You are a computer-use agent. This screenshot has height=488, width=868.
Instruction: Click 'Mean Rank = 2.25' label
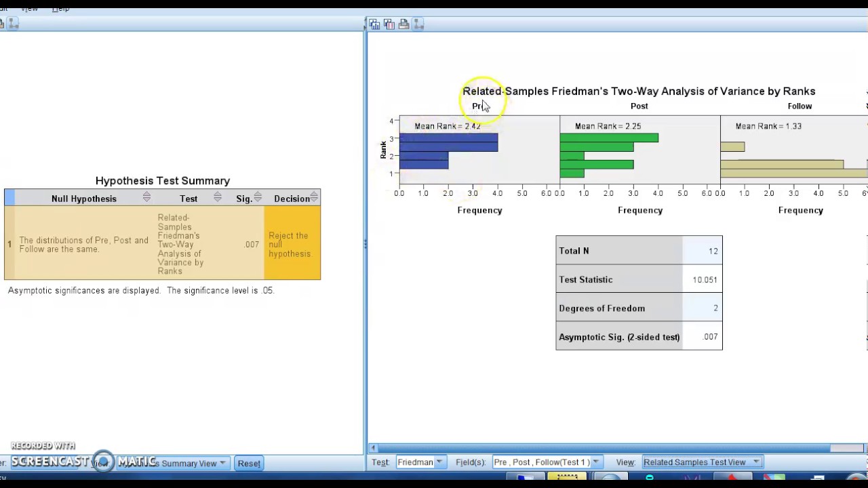pos(608,126)
